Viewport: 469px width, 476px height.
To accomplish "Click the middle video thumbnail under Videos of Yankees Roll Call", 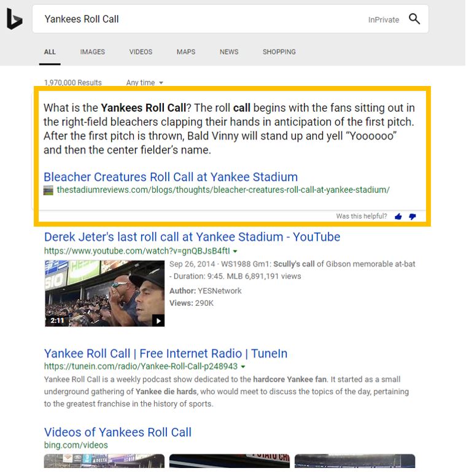I will click(x=230, y=461).
